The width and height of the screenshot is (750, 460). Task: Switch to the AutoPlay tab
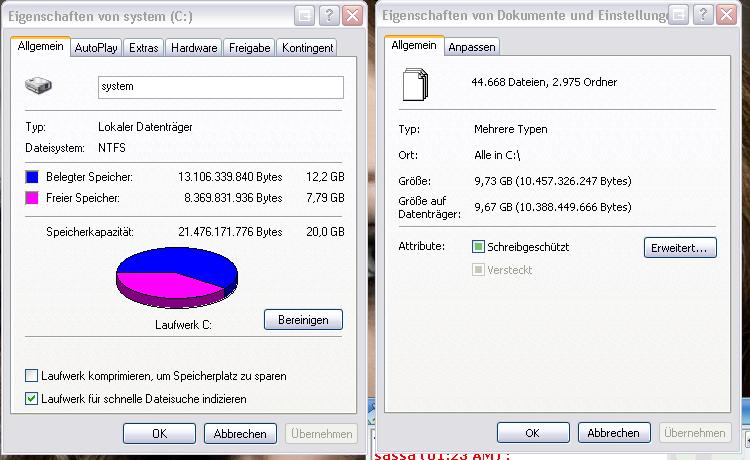[96, 48]
